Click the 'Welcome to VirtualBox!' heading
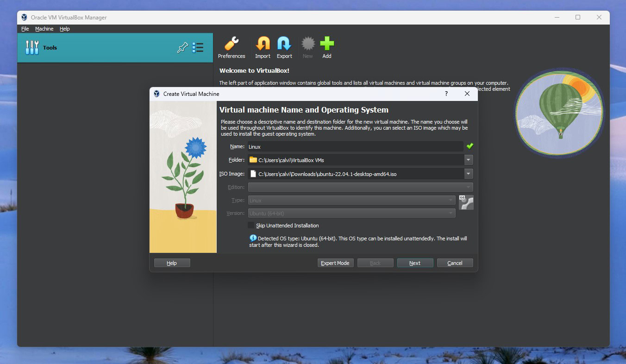This screenshot has height=364, width=626. 254,70
